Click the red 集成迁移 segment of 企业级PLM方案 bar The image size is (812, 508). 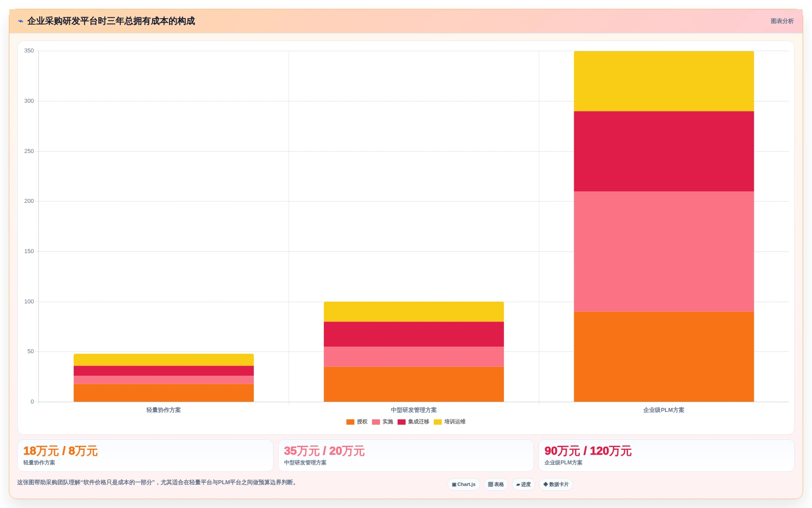tap(664, 151)
